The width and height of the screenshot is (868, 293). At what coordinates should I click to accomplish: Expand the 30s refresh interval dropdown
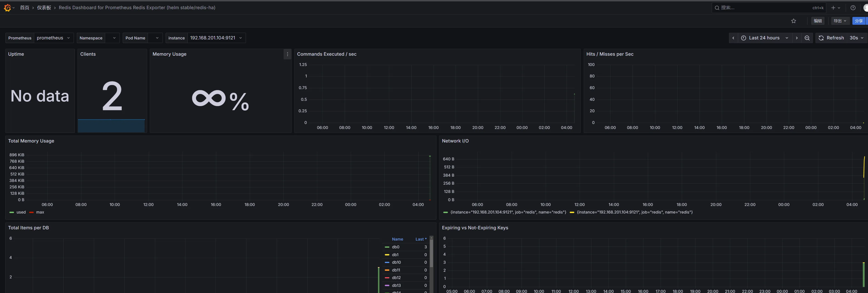point(857,38)
